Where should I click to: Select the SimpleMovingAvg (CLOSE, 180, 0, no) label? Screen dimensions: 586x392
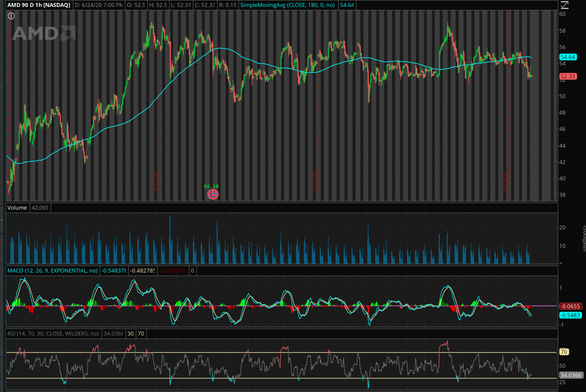click(x=288, y=5)
